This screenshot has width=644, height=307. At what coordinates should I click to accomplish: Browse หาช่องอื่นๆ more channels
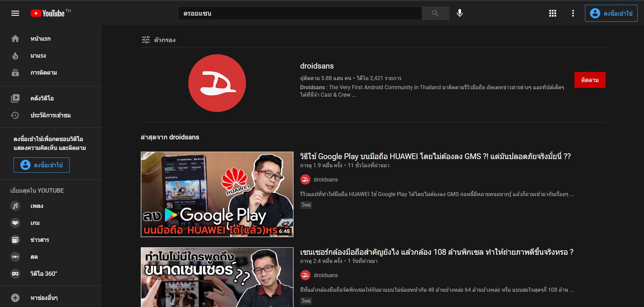44,298
